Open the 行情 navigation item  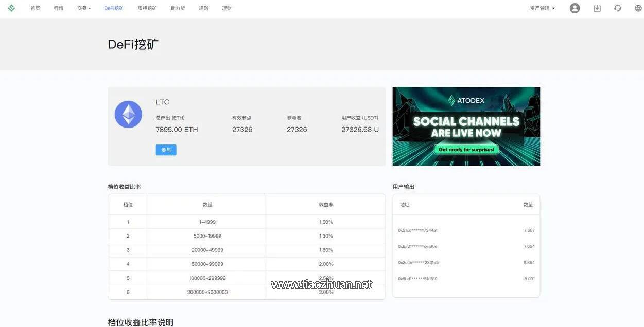(59, 8)
